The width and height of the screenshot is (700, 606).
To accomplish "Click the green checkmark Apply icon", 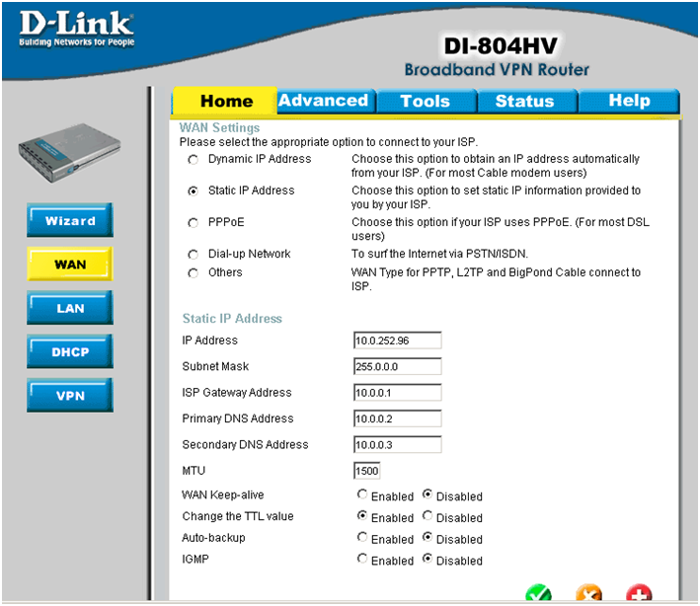I will pos(538,593).
